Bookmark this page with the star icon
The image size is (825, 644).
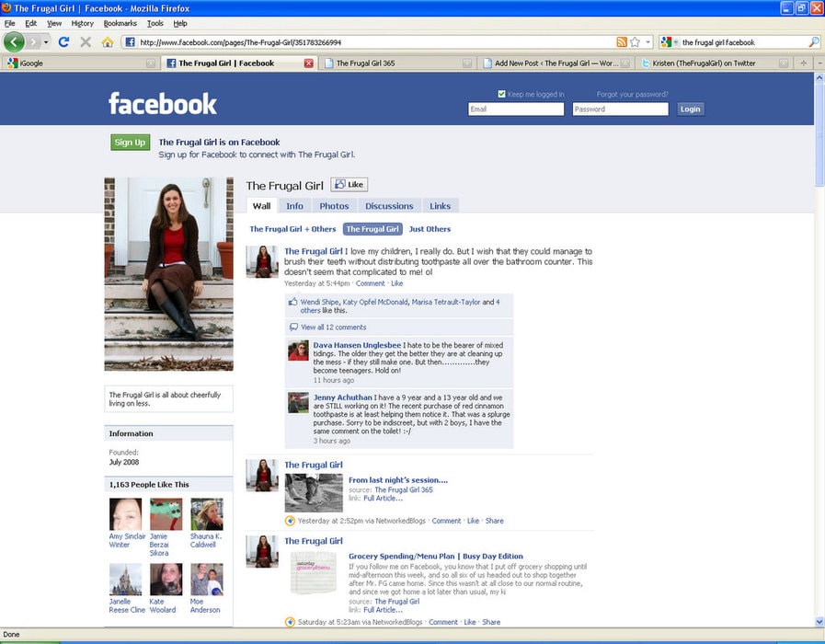[x=635, y=42]
